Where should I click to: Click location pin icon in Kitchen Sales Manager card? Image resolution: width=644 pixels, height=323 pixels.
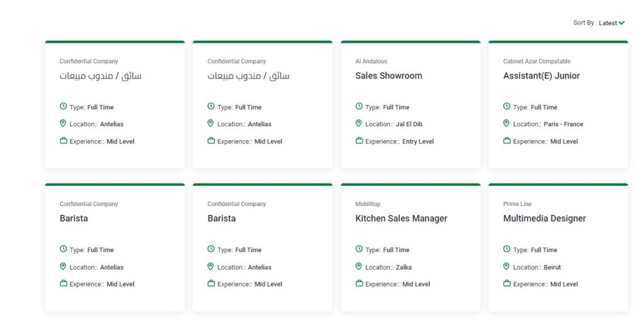[358, 266]
